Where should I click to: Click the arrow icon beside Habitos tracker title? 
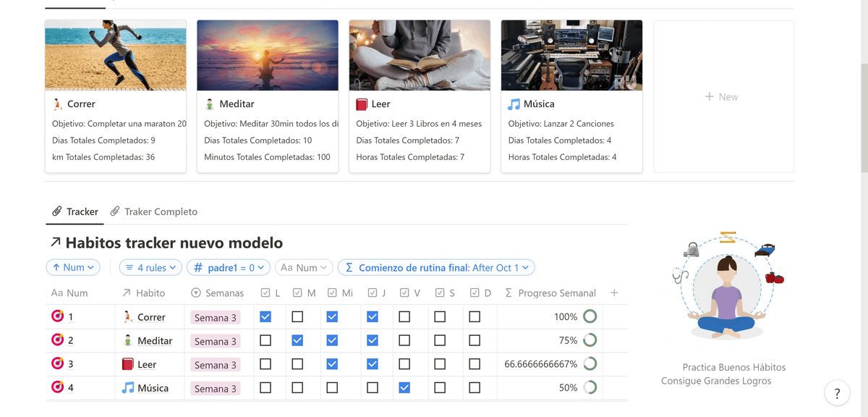(56, 243)
